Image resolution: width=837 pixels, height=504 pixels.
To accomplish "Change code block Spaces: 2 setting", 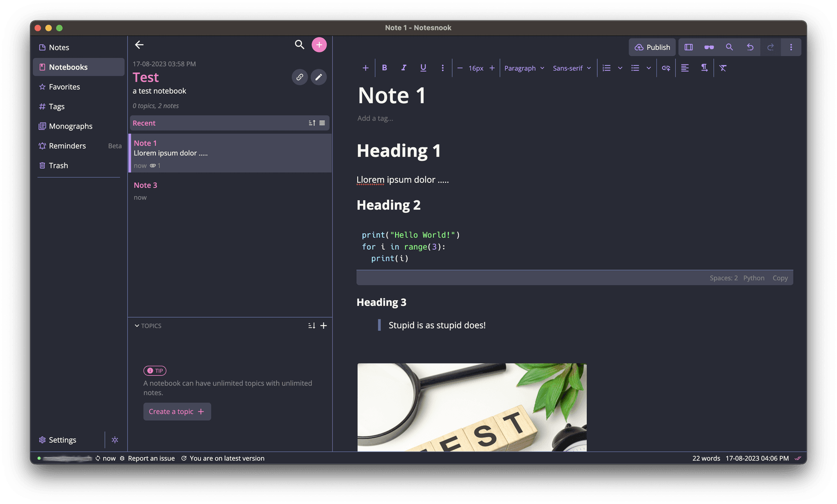I will click(724, 278).
